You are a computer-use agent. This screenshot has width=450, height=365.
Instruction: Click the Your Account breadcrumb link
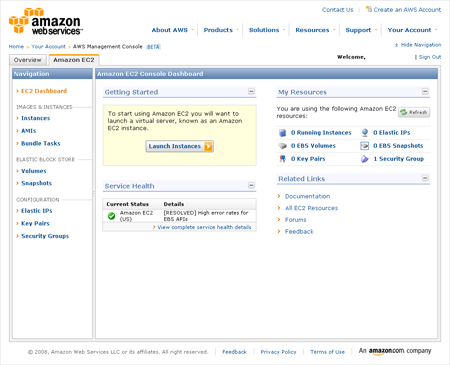coord(48,47)
